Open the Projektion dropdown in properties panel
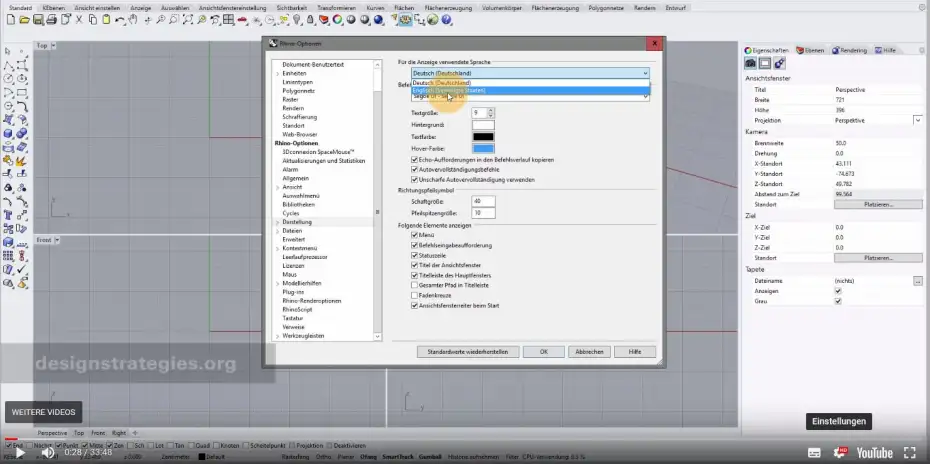This screenshot has height=464, width=930. pos(918,120)
